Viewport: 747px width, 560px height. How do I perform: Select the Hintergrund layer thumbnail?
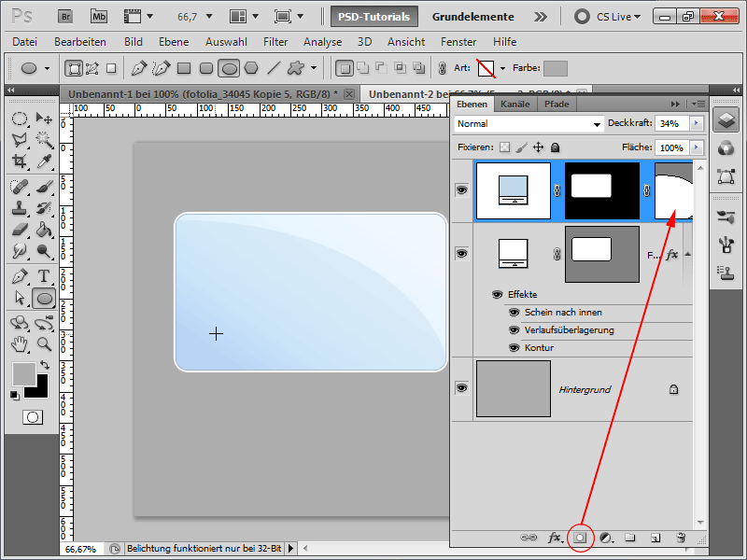pos(514,388)
